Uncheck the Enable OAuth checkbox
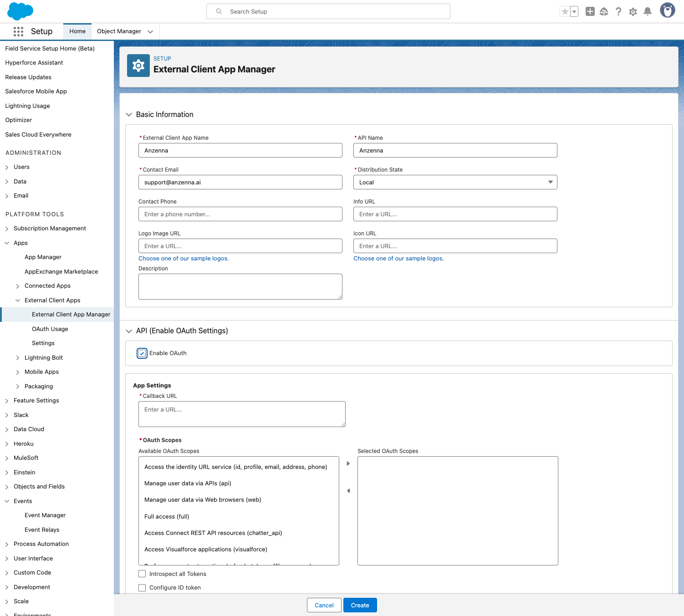This screenshot has height=616, width=684. pyautogui.click(x=142, y=353)
